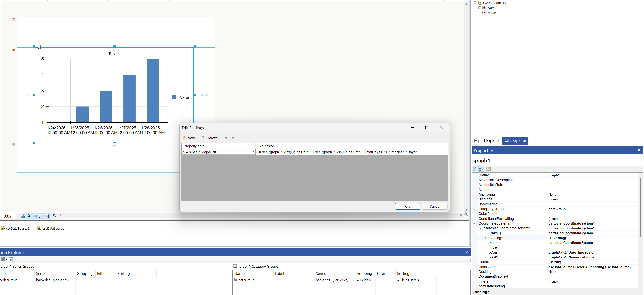Click OK in Edit Bindings
Screen dimensions: 644x295
click(x=407, y=206)
